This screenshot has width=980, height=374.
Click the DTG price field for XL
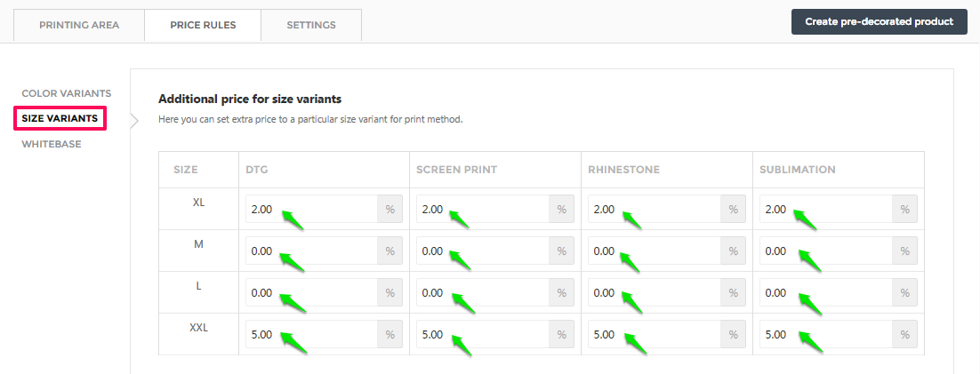[311, 209]
